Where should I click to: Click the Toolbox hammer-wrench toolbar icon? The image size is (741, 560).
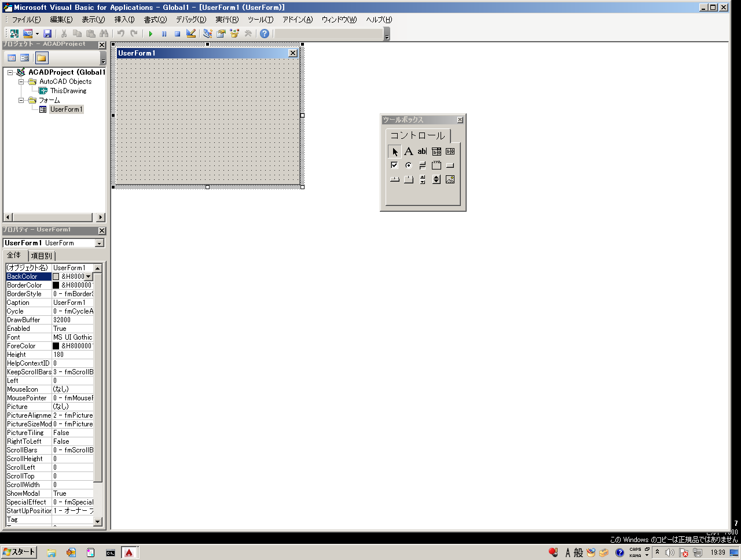click(x=248, y=34)
